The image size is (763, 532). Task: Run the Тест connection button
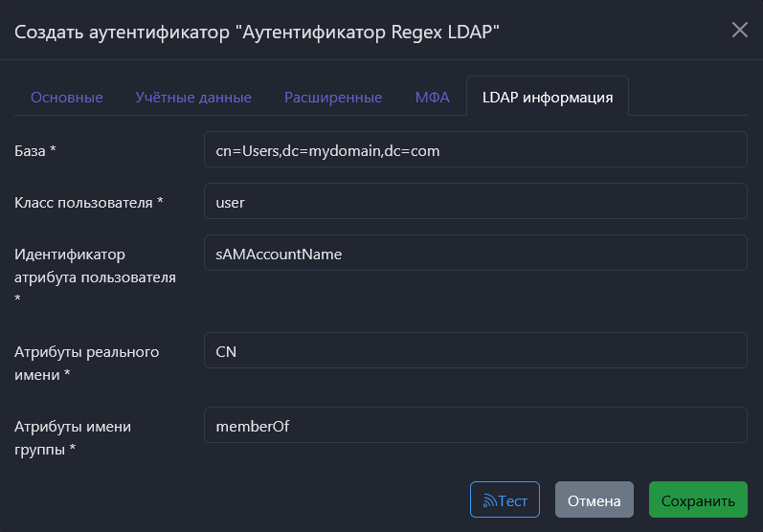tap(505, 500)
